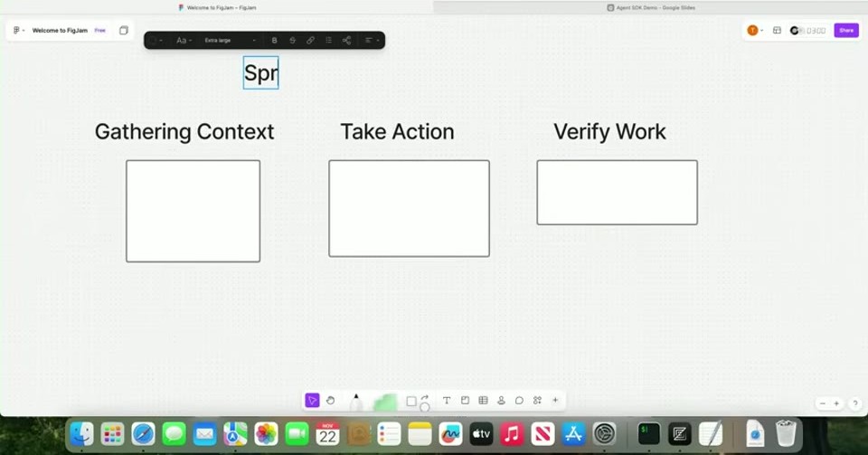
Task: Open Finder from the dock
Action: (x=82, y=434)
